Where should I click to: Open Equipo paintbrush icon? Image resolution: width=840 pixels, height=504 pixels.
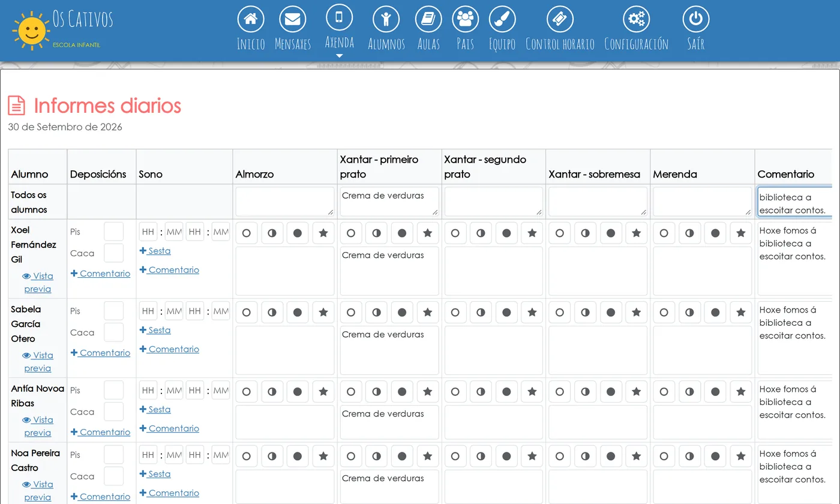coord(502,19)
